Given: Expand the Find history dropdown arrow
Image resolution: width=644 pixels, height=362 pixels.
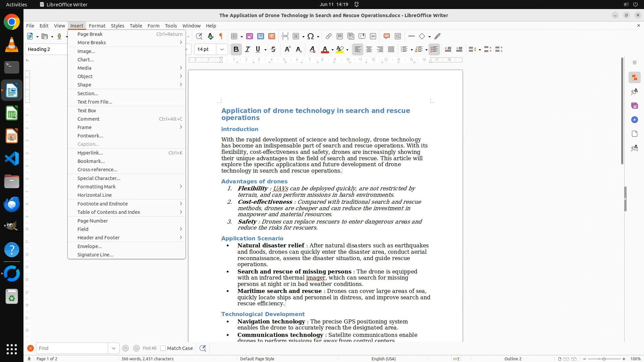Looking at the screenshot, I should (113, 348).
